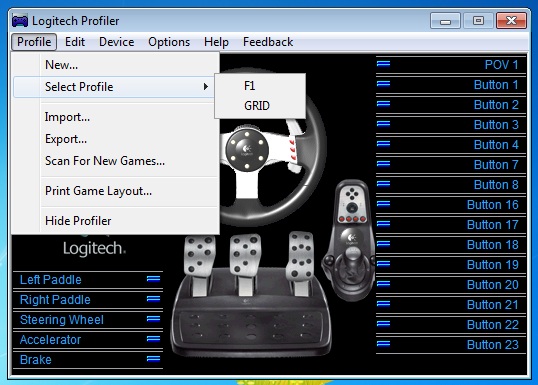Viewport: 538px width, 385px height.
Task: Click the blue bars icon beside Button 20
Action: tap(383, 283)
